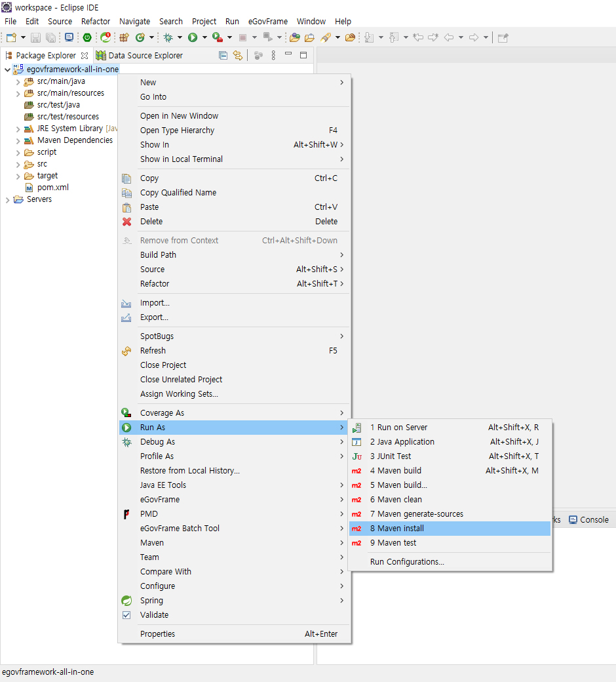Open the Navigate menu
This screenshot has width=616, height=682.
coord(134,21)
